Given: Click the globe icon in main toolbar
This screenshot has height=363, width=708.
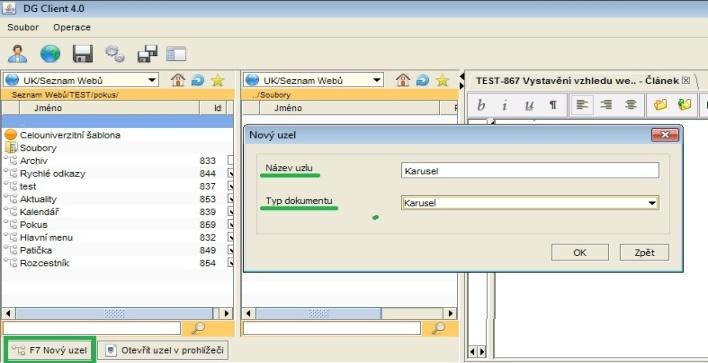Looking at the screenshot, I should coord(50,53).
